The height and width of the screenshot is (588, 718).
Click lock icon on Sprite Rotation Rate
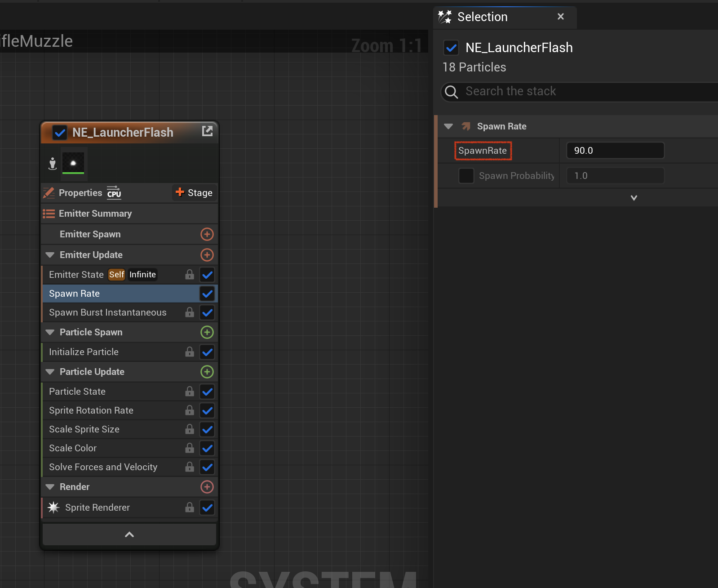pyautogui.click(x=190, y=410)
